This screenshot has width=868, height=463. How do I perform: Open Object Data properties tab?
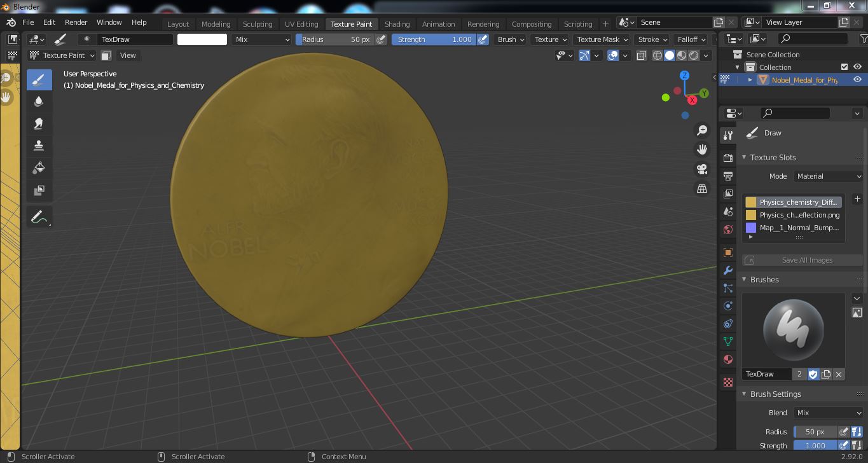(728, 342)
